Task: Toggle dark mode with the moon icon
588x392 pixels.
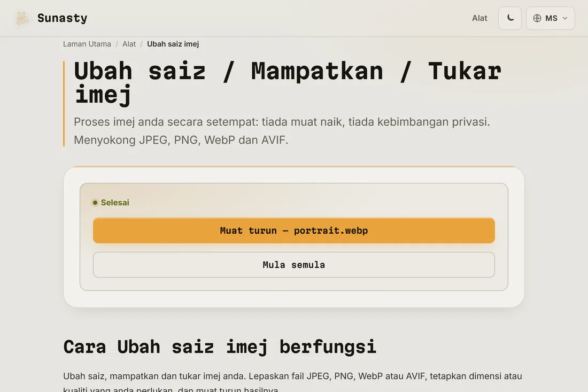Action: pos(509,18)
